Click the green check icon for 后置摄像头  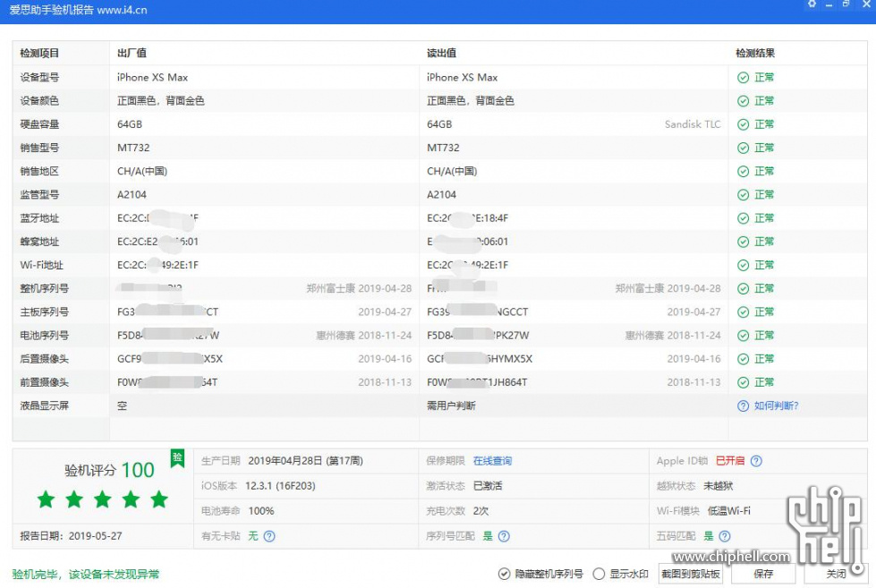[x=743, y=360]
